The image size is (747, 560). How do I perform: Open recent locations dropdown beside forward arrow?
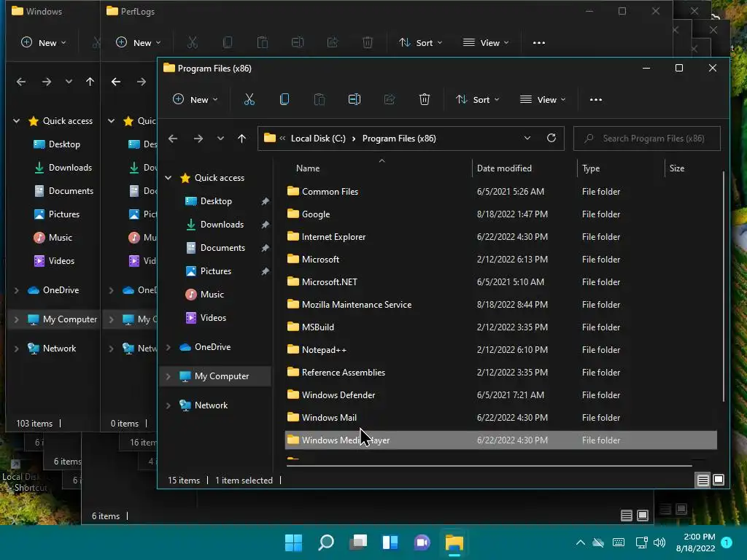click(220, 139)
